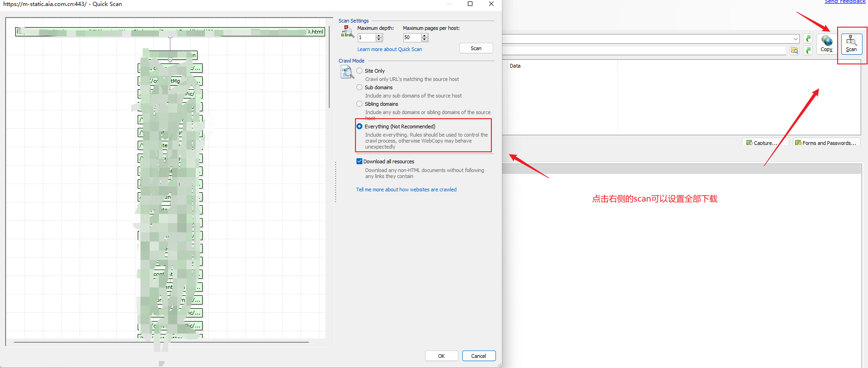
Task: Click the green arrow beside the URL dropdown
Action: [808, 39]
